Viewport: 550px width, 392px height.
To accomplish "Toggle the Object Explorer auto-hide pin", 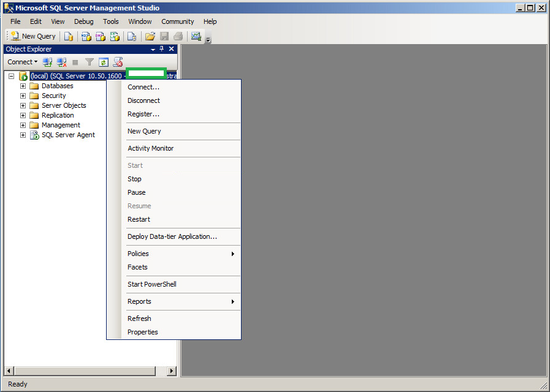I will click(x=162, y=49).
